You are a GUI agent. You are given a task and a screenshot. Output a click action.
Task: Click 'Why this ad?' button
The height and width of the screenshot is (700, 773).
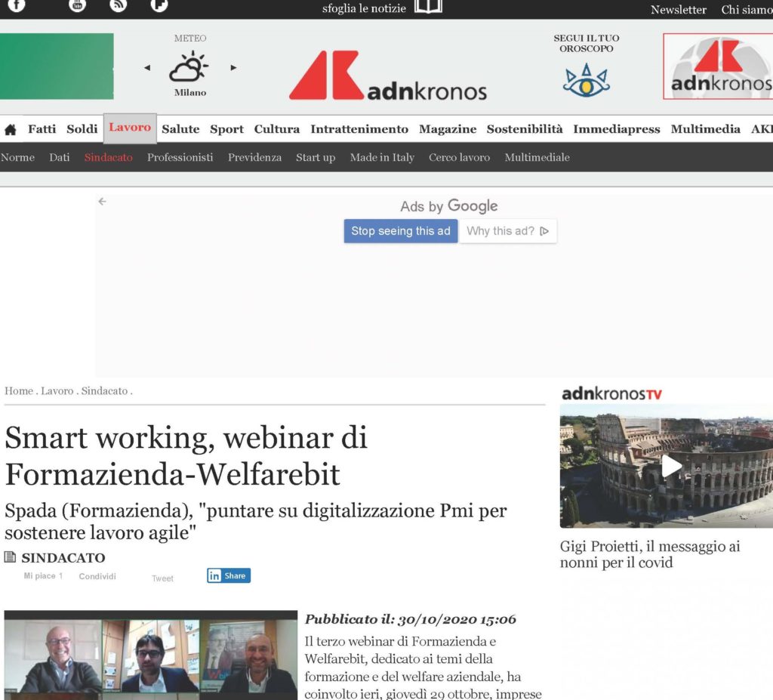point(508,231)
